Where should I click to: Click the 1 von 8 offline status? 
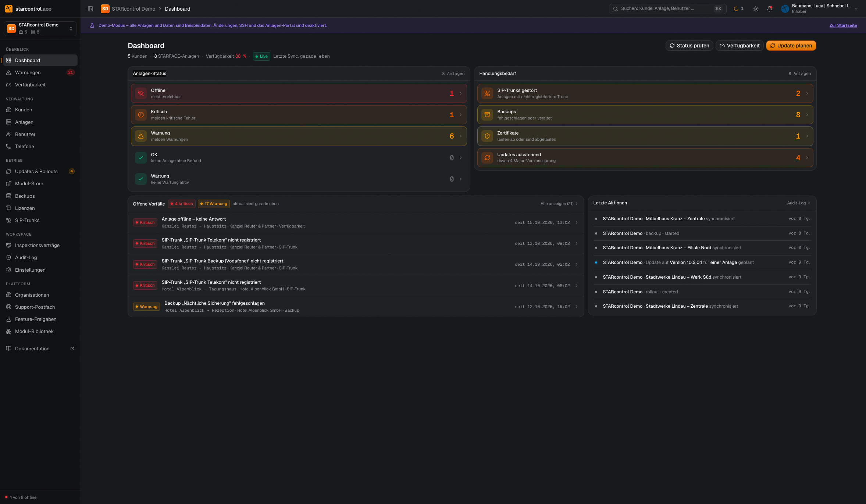(21, 497)
